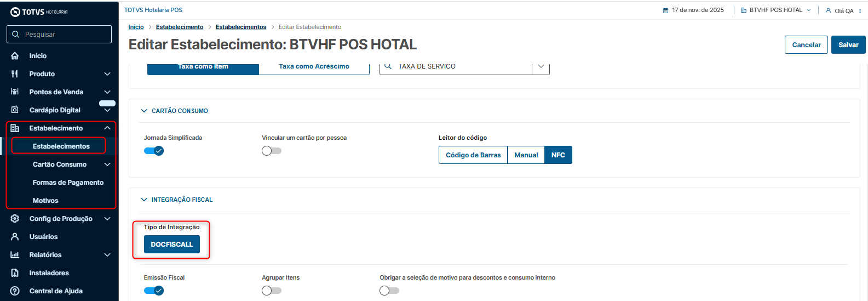Click the calendar icon beside the date
868x301 pixels.
pyautogui.click(x=665, y=10)
